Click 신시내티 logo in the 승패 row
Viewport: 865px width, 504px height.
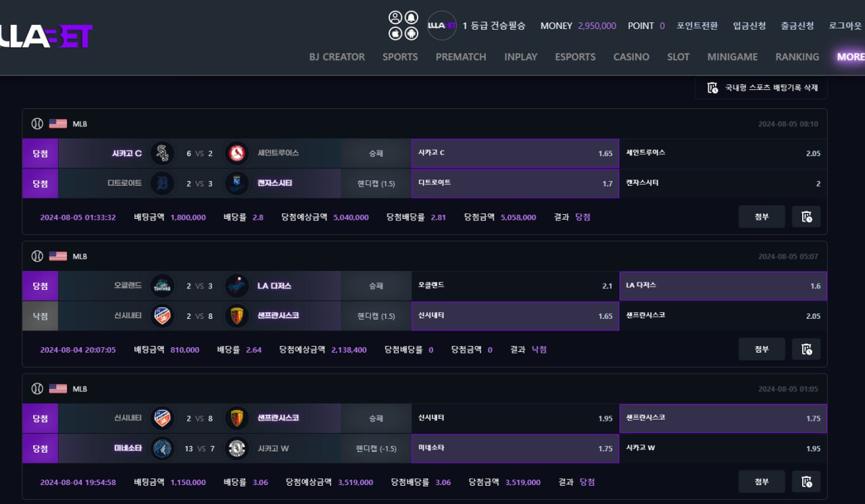pyautogui.click(x=162, y=418)
